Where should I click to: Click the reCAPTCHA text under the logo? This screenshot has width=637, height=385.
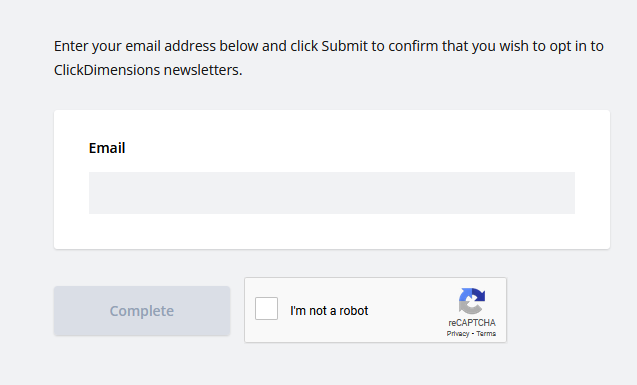pyautogui.click(x=472, y=323)
